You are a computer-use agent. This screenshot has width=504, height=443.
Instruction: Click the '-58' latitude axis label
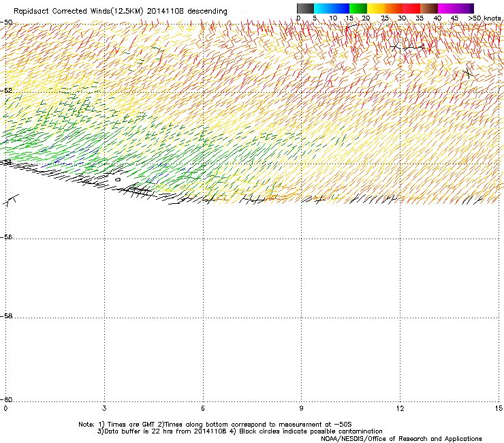(x=7, y=316)
